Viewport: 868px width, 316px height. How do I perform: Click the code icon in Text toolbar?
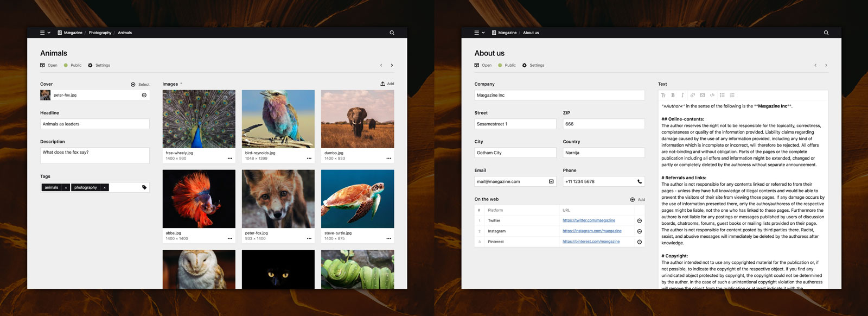tap(712, 95)
